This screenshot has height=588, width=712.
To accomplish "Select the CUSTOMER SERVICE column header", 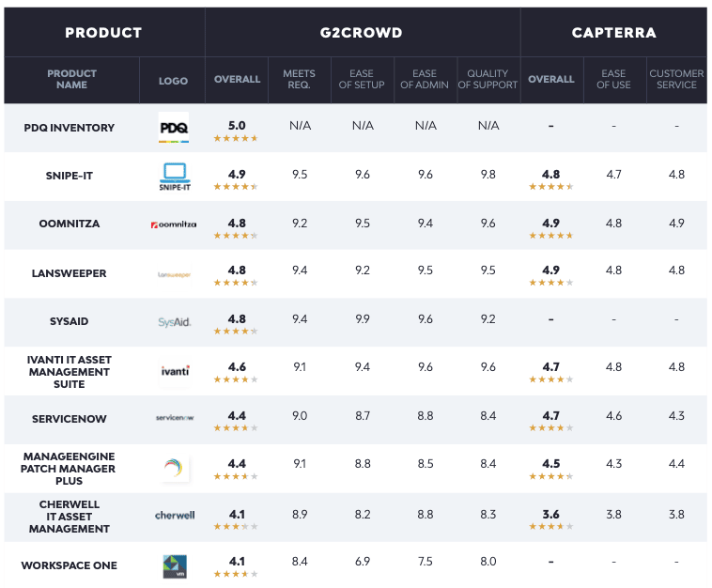I will [x=676, y=79].
